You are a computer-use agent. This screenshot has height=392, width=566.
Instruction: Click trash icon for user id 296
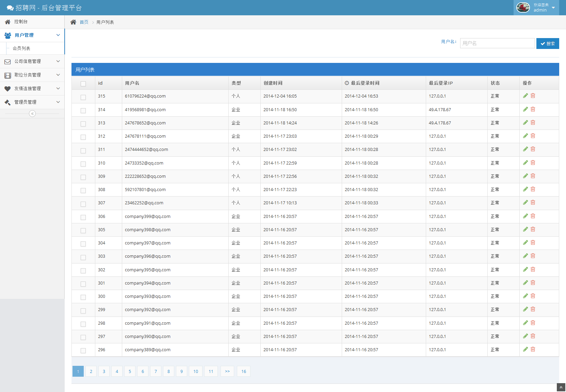click(x=533, y=349)
